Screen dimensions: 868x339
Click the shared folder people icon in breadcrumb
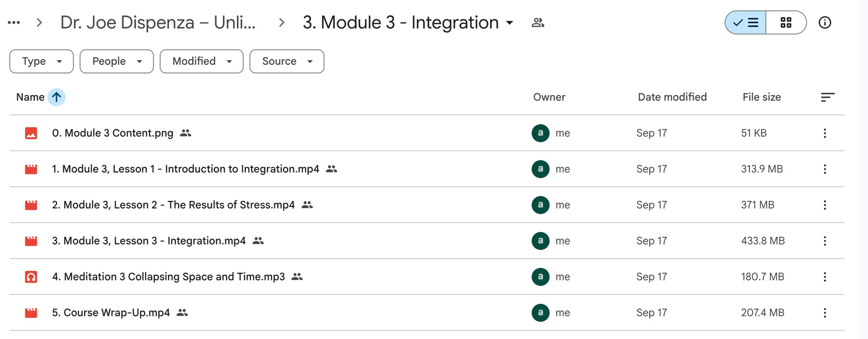tap(537, 23)
